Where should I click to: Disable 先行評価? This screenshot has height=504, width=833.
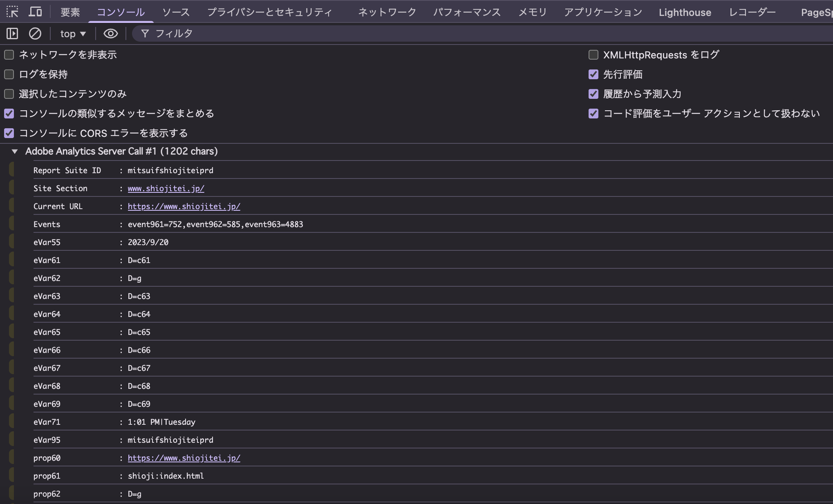[x=593, y=74]
